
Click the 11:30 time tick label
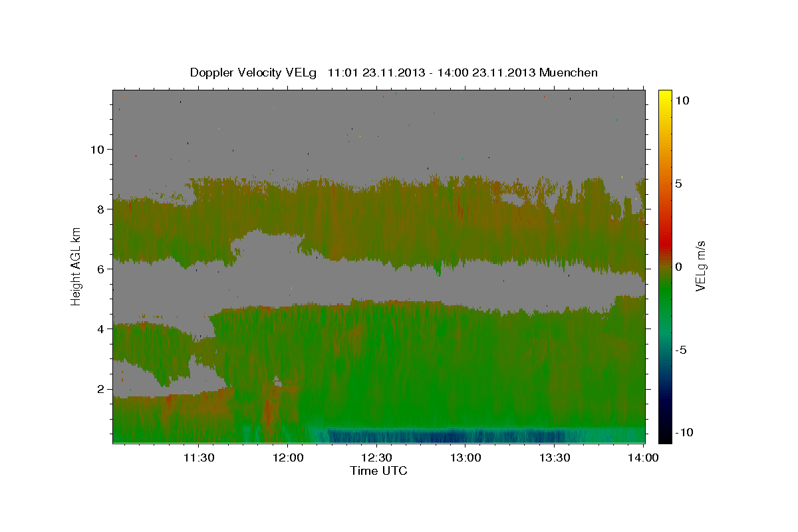pyautogui.click(x=198, y=458)
